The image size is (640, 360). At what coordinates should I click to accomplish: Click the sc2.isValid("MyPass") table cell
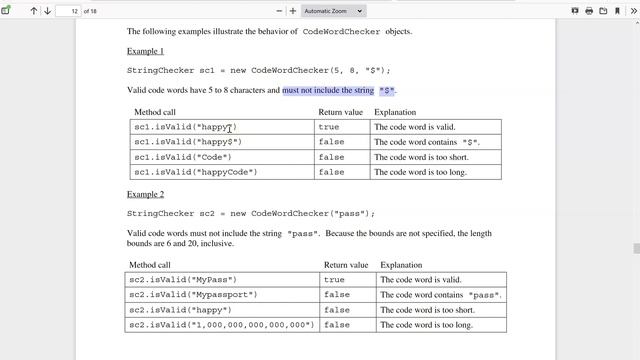tap(222, 280)
